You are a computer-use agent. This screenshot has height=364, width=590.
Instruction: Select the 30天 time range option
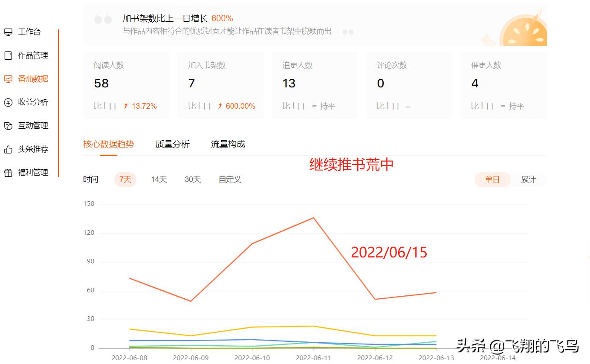(192, 179)
